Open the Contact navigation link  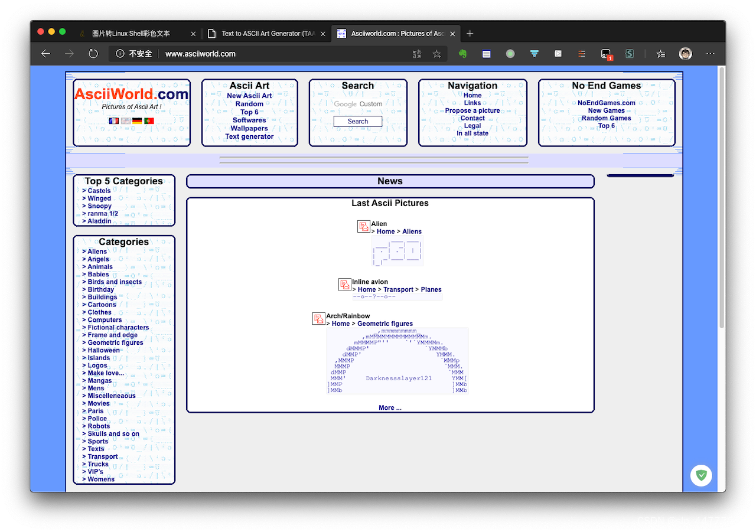[x=472, y=118]
